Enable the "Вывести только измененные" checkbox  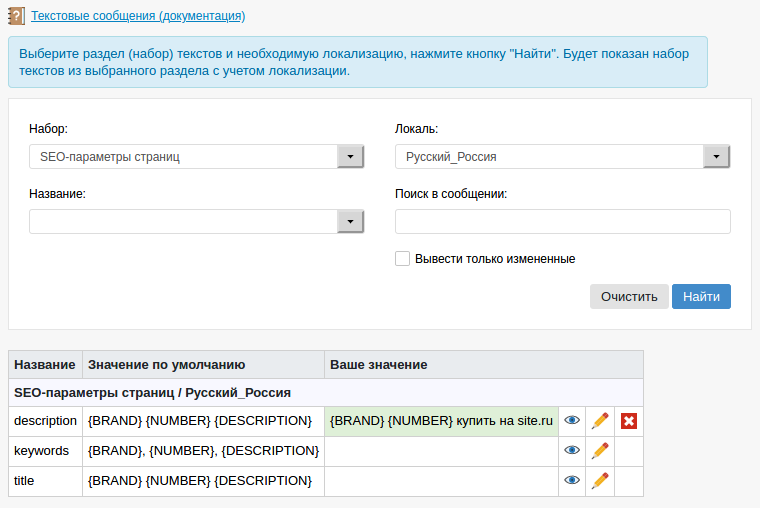click(x=403, y=259)
